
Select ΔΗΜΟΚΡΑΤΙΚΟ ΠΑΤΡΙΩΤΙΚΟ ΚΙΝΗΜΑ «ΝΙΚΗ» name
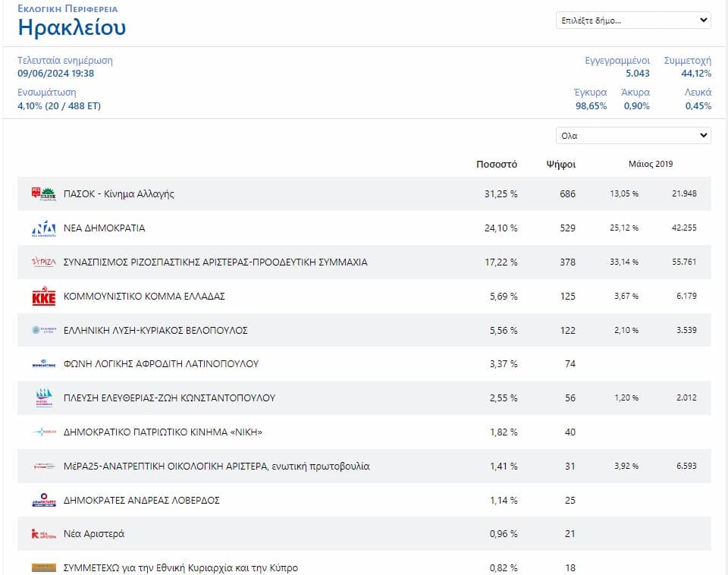click(163, 432)
